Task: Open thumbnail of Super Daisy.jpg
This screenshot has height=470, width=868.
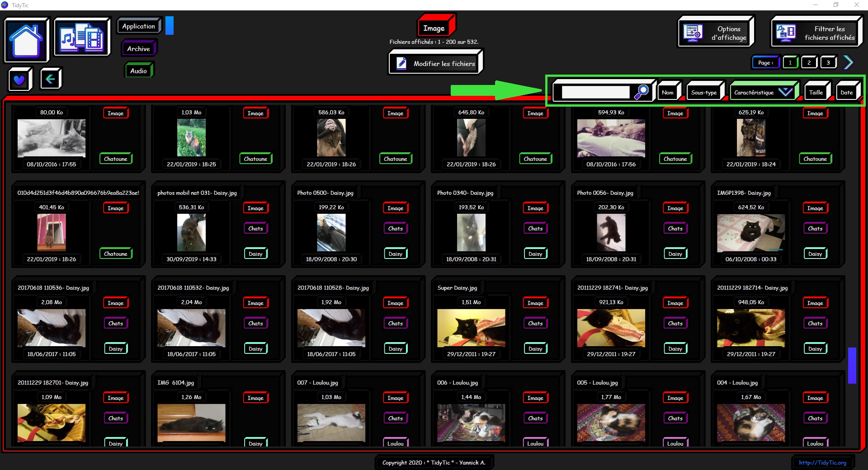Action: click(x=471, y=328)
